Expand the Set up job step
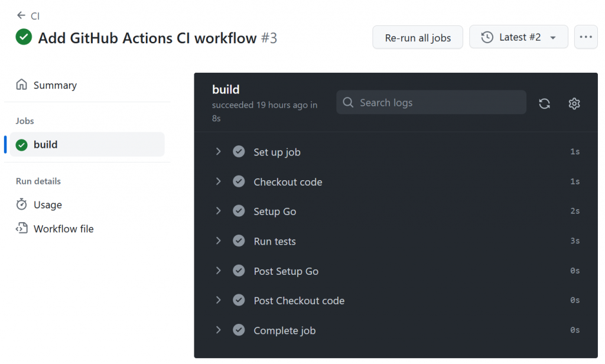This screenshot has width=605, height=364. pyautogui.click(x=219, y=152)
